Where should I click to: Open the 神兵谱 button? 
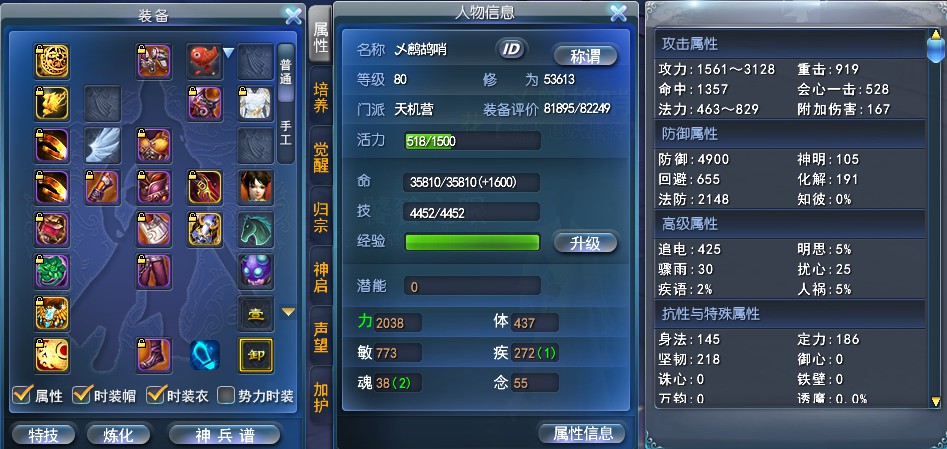pyautogui.click(x=225, y=434)
